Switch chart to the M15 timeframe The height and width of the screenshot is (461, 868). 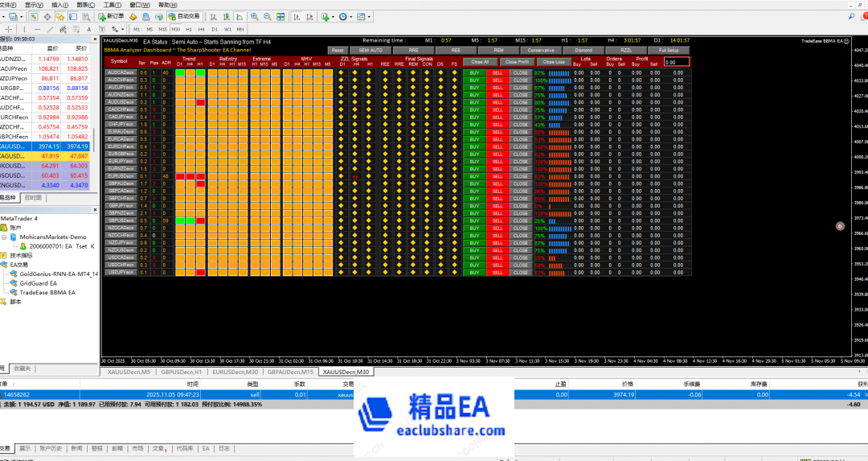pyautogui.click(x=163, y=29)
